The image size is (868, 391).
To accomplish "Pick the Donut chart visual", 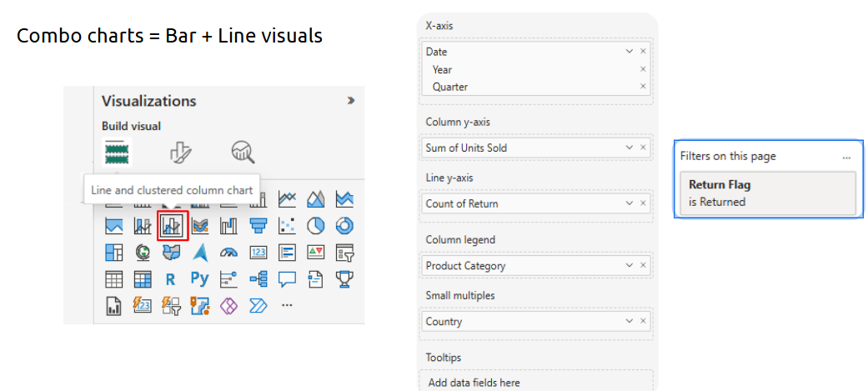I will click(x=345, y=226).
